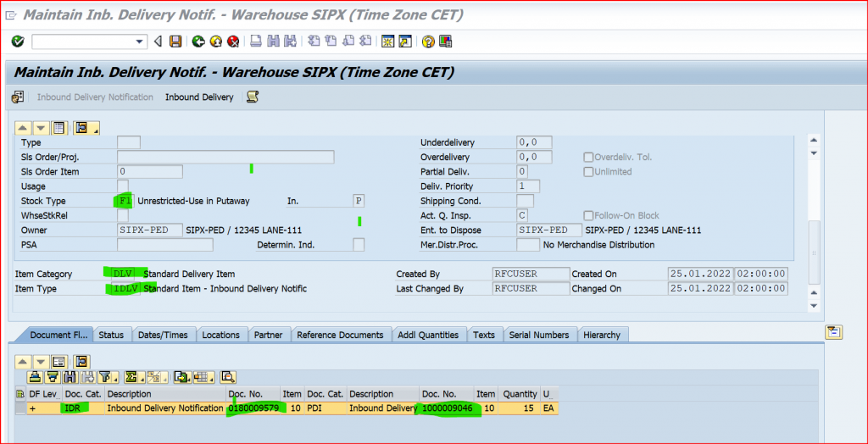The image size is (868, 444).
Task: Click the icon left of Inbound Delivery Notification
Action: click(18, 97)
